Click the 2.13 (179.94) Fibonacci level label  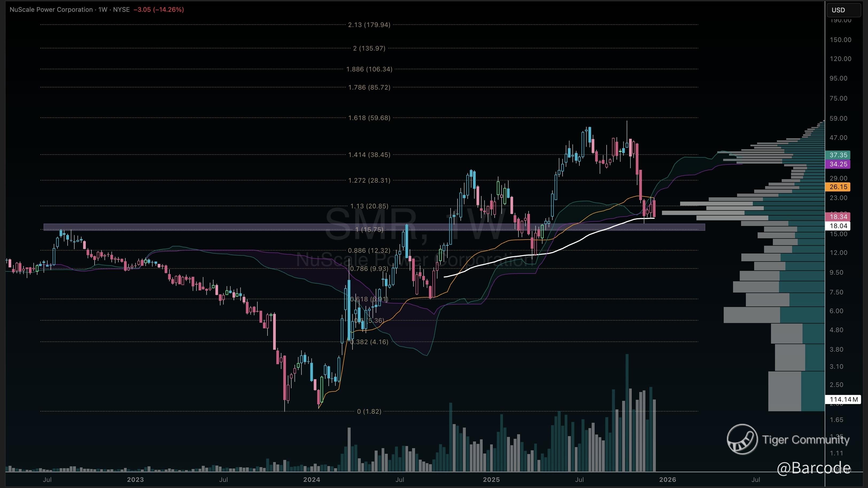coord(369,25)
